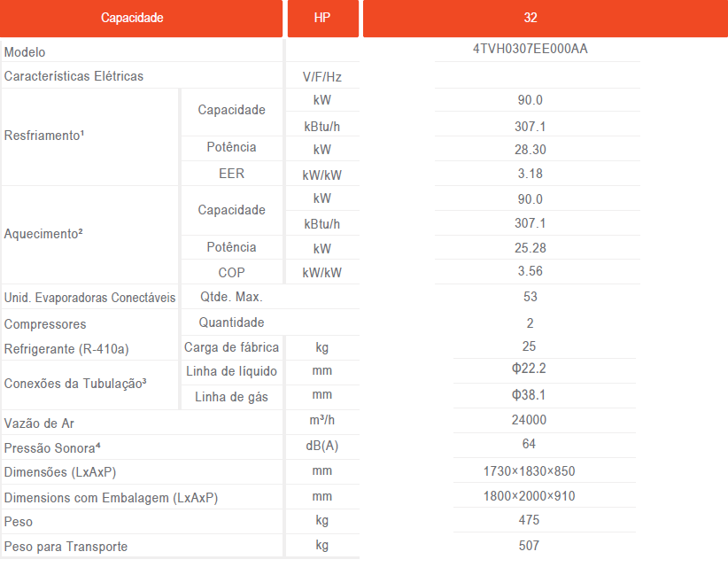Select the Carga de fábrica cell
The height and width of the screenshot is (575, 728).
tap(231, 347)
